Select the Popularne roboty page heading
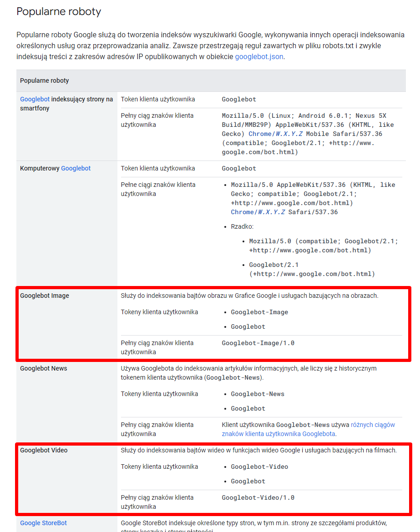 click(59, 11)
